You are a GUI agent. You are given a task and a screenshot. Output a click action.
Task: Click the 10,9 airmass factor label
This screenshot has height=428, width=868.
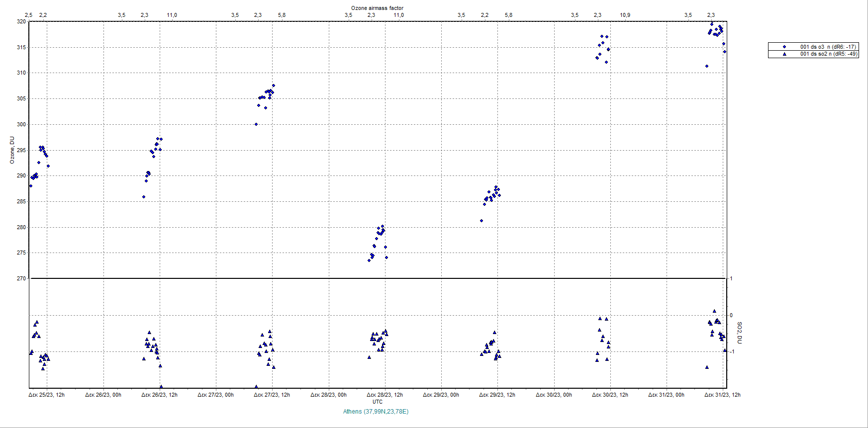(625, 15)
